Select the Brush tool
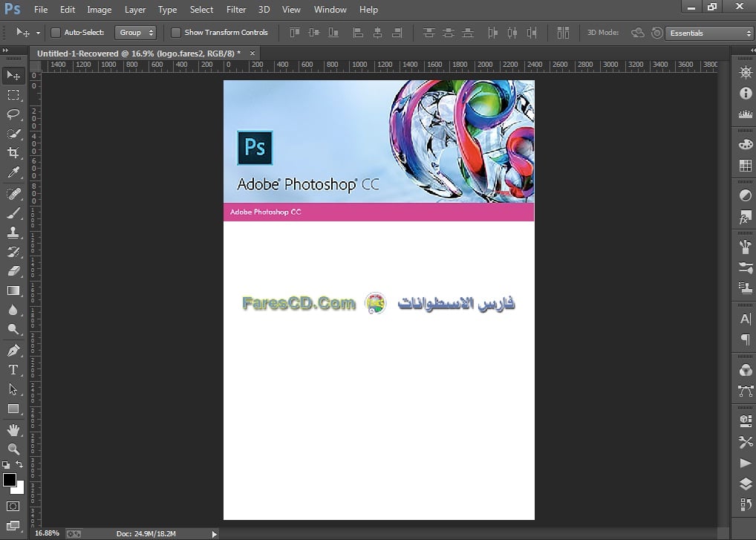756x540 pixels. [x=13, y=213]
